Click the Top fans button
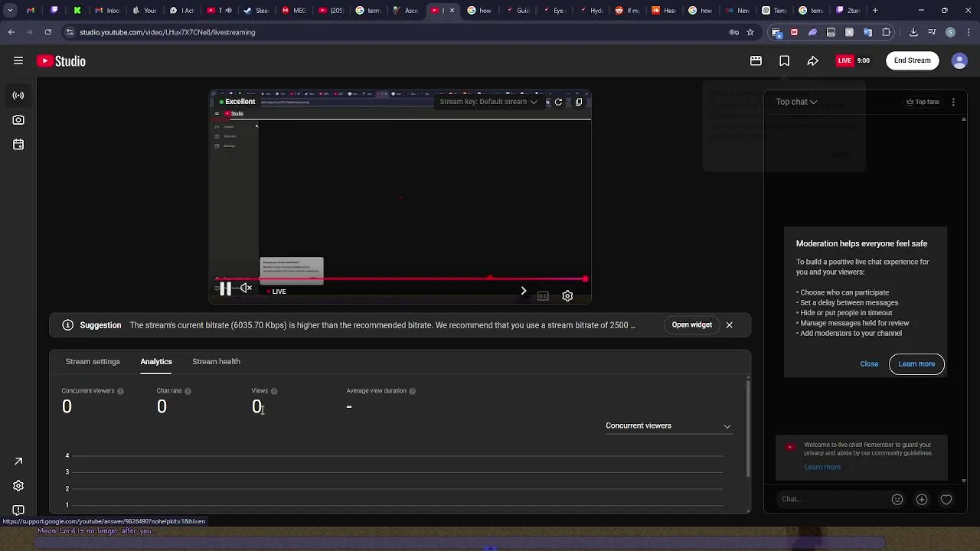 [923, 102]
